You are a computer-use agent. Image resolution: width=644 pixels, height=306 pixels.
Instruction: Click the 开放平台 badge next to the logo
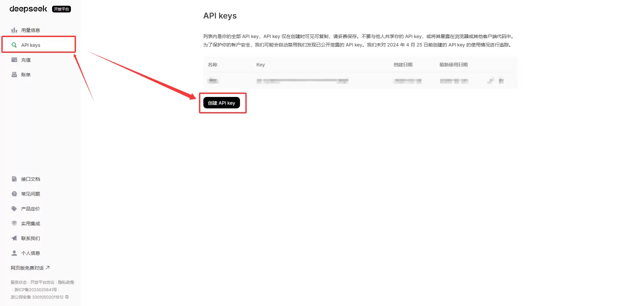62,9
